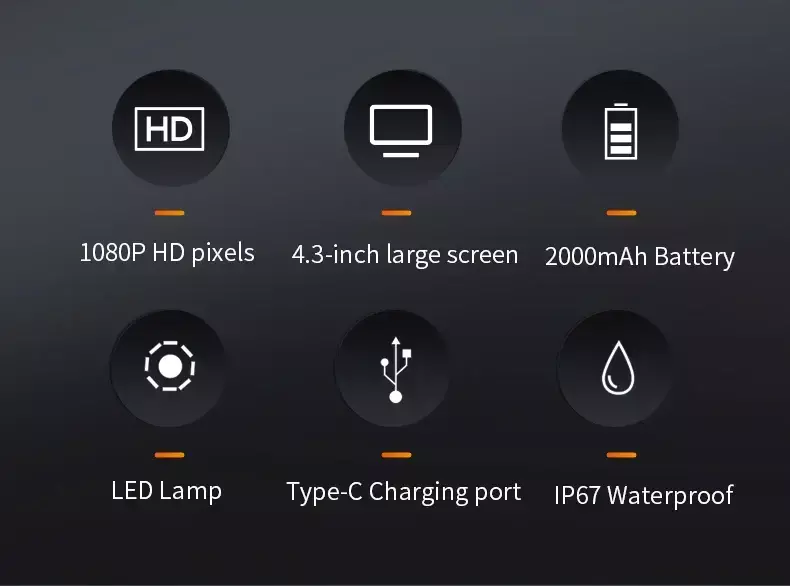This screenshot has width=790, height=586.
Task: Click orange dash under battery icon
Action: tap(621, 213)
